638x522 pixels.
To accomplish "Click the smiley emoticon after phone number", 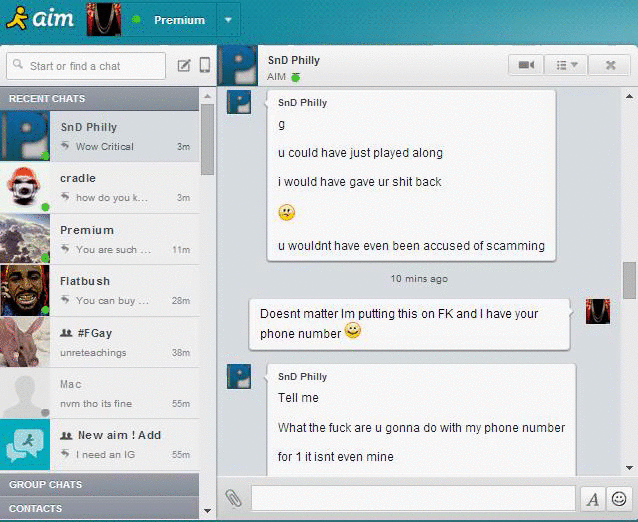I will pyautogui.click(x=353, y=330).
